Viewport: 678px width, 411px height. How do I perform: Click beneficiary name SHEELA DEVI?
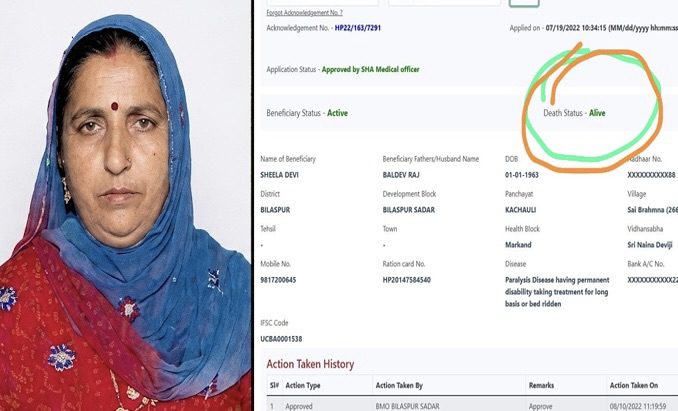tap(279, 175)
